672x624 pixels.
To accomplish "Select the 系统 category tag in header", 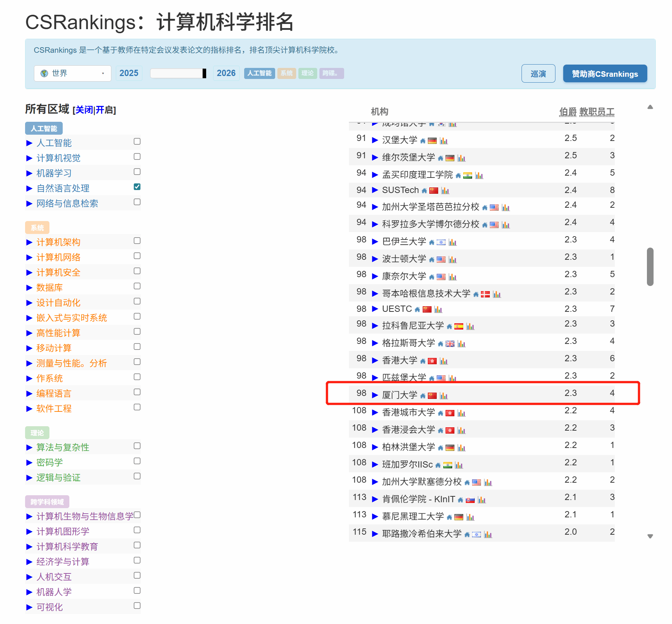I will (287, 73).
